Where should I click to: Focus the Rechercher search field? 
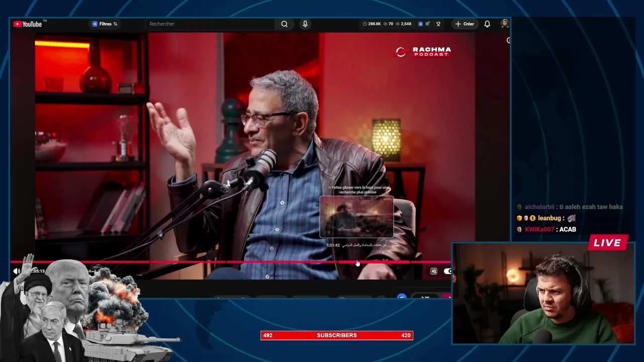click(x=210, y=24)
